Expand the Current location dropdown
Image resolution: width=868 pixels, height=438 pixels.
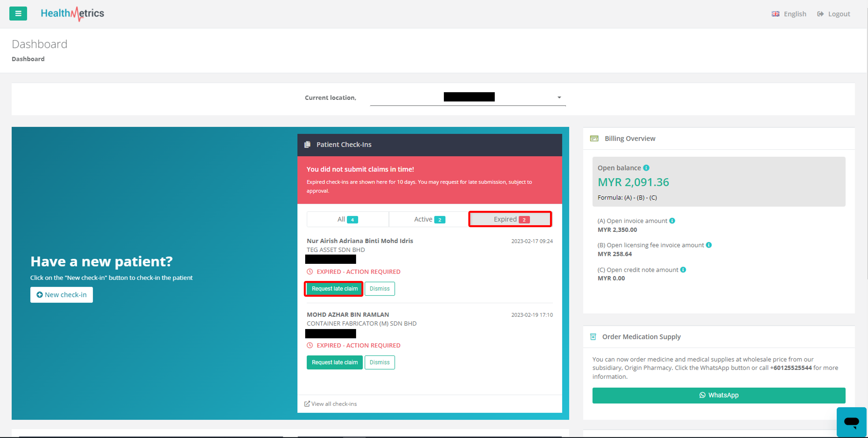tap(559, 98)
